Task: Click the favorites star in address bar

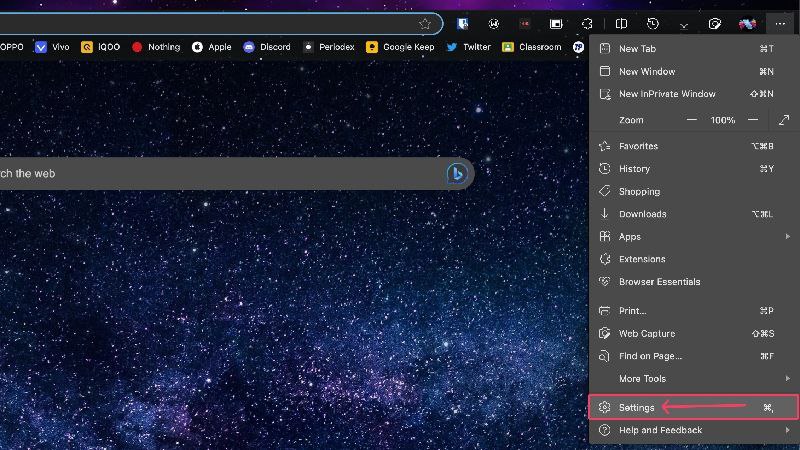Action: pos(424,24)
